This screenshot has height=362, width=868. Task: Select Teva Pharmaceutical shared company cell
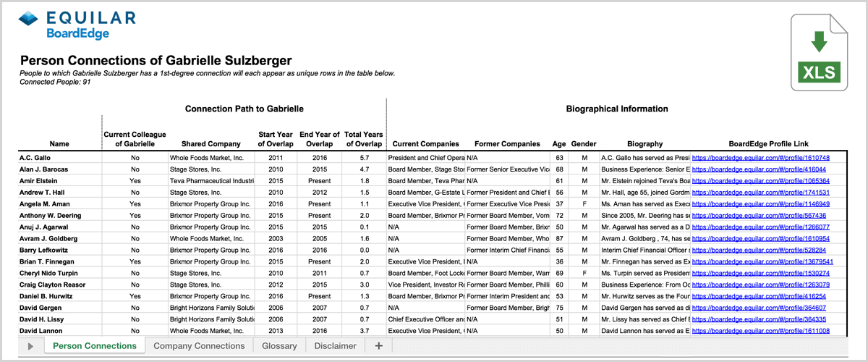pyautogui.click(x=211, y=180)
